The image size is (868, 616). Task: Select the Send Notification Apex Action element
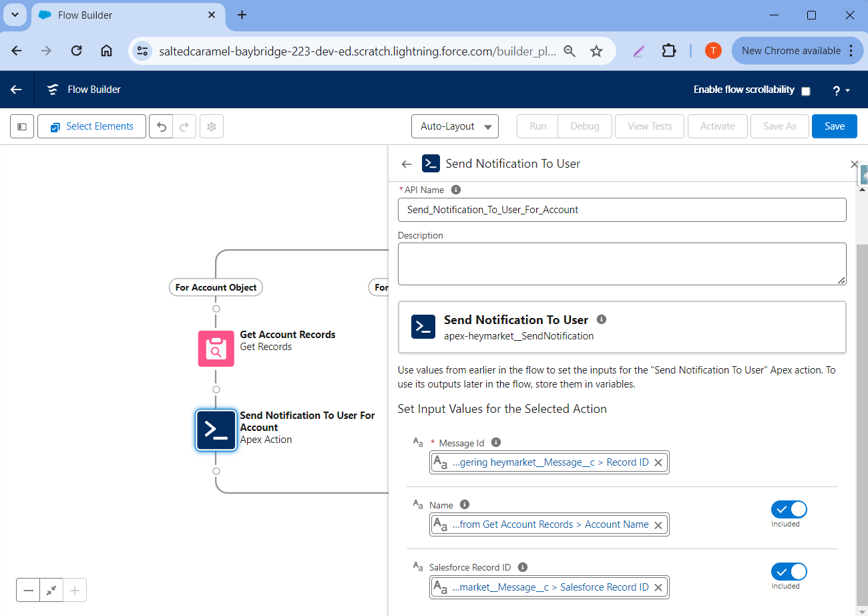[216, 430]
